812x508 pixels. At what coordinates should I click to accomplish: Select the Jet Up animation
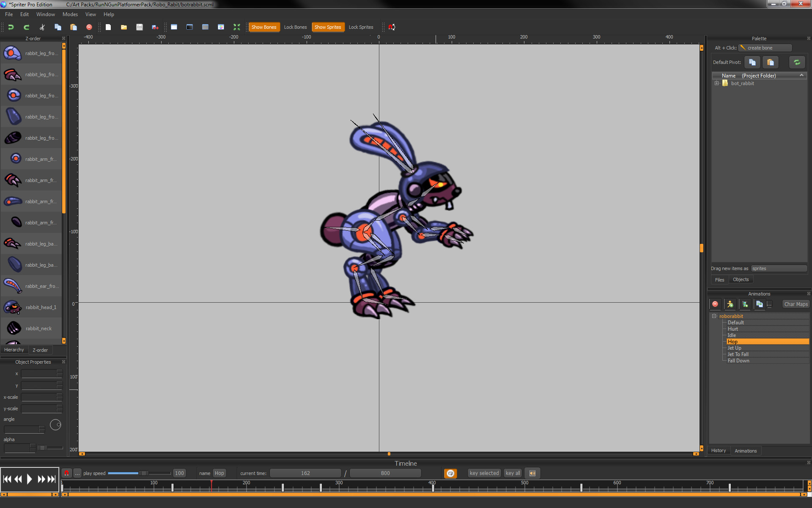[734, 348]
